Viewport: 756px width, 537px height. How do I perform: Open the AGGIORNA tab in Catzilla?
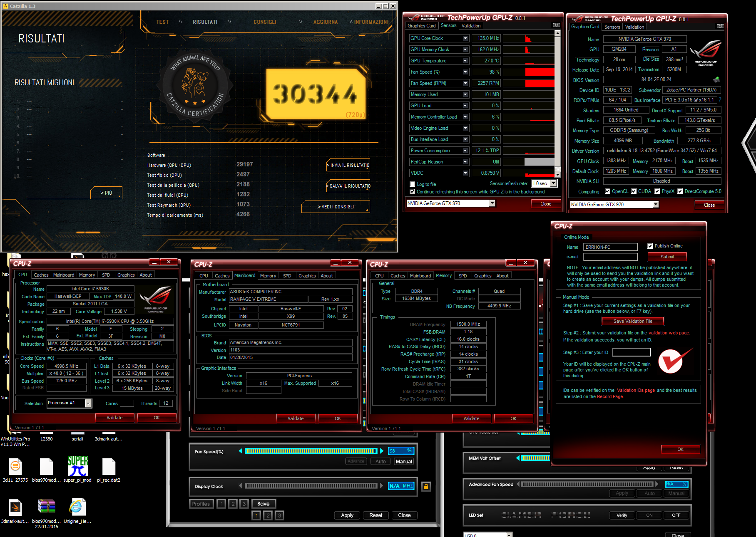click(326, 22)
